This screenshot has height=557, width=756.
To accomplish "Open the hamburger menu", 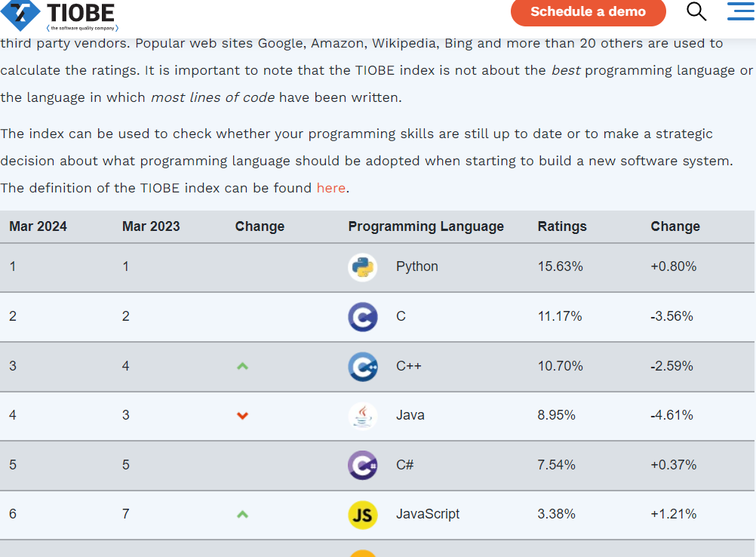I will 741,11.
